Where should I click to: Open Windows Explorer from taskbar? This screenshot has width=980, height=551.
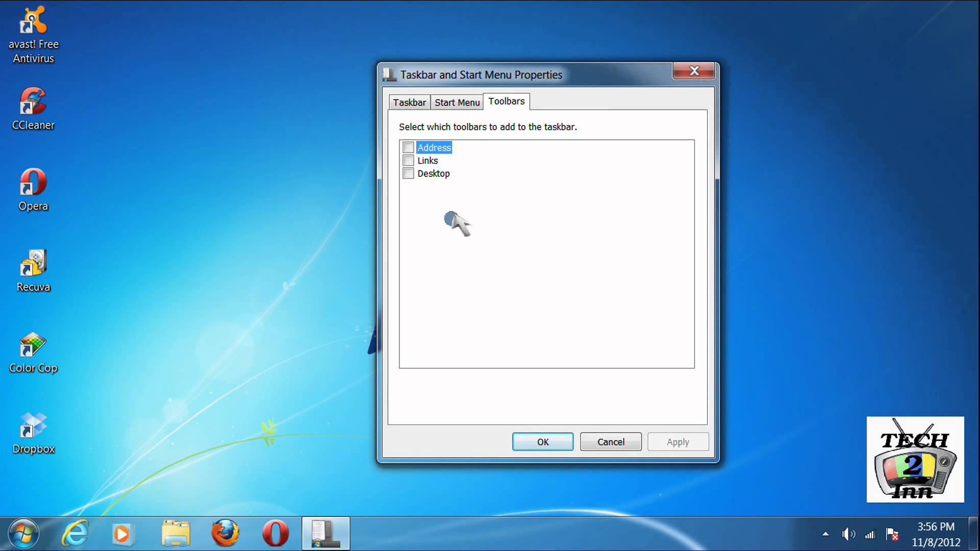176,534
